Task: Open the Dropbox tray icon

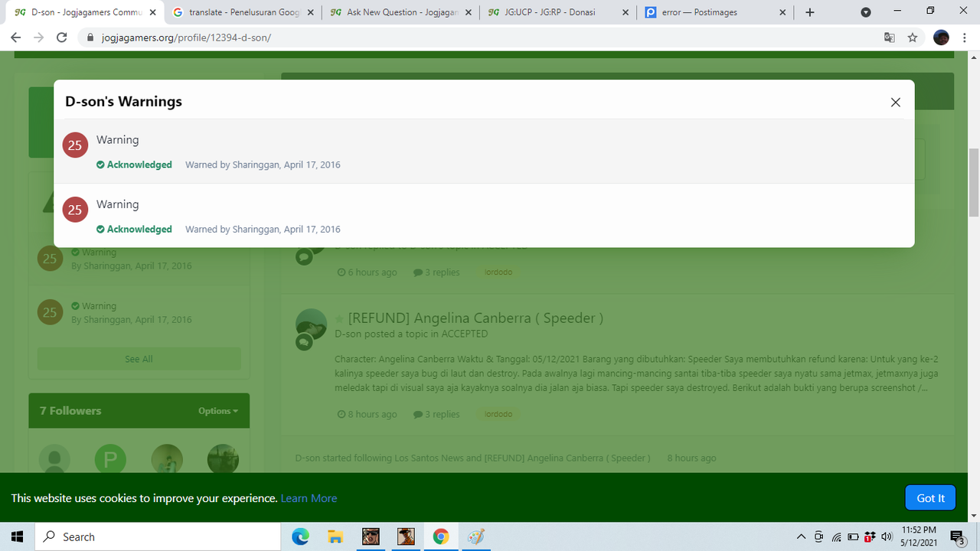Action: pos(870,536)
